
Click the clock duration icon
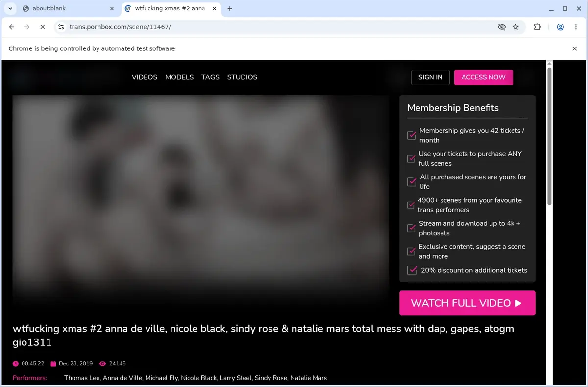click(16, 364)
